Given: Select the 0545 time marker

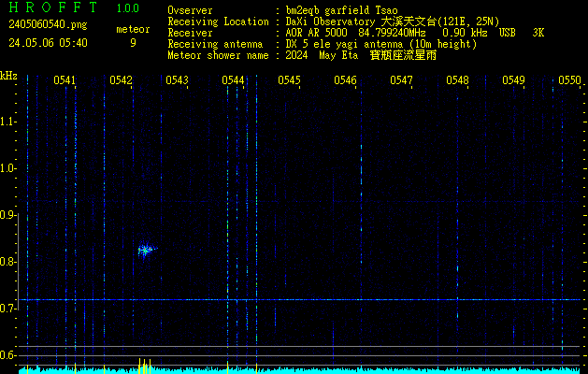Looking at the screenshot, I should pos(289,81).
